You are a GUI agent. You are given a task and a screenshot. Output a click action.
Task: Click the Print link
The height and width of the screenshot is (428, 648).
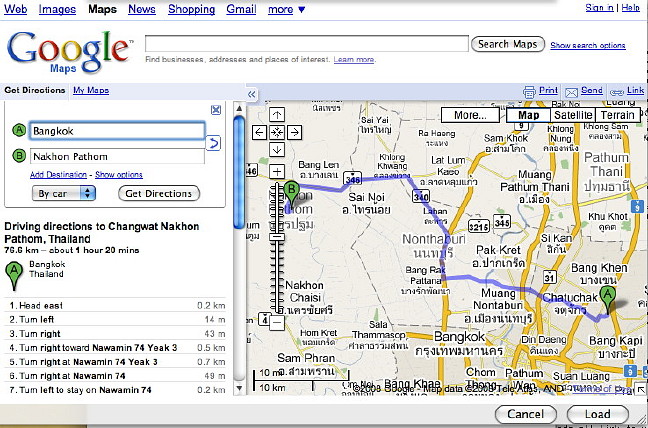tap(548, 90)
